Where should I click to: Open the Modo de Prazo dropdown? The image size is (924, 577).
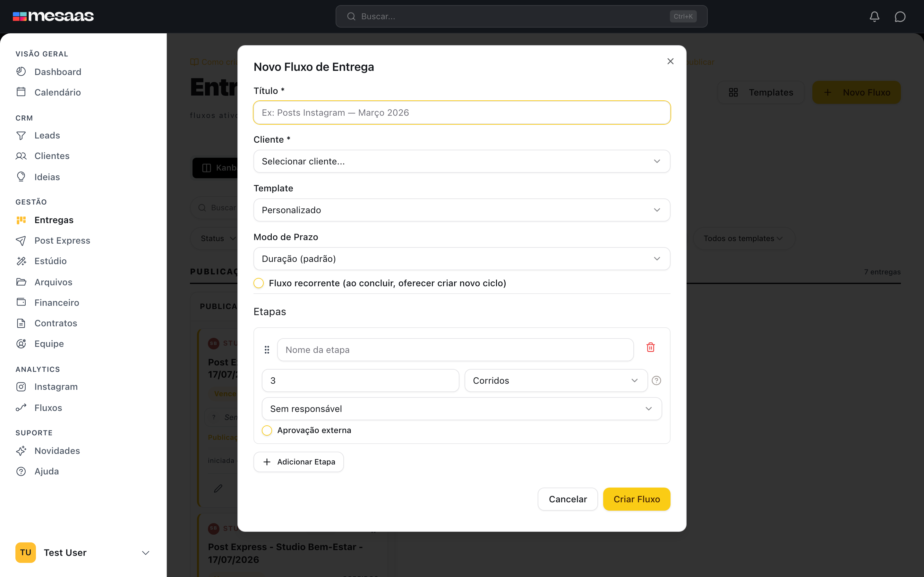point(462,259)
